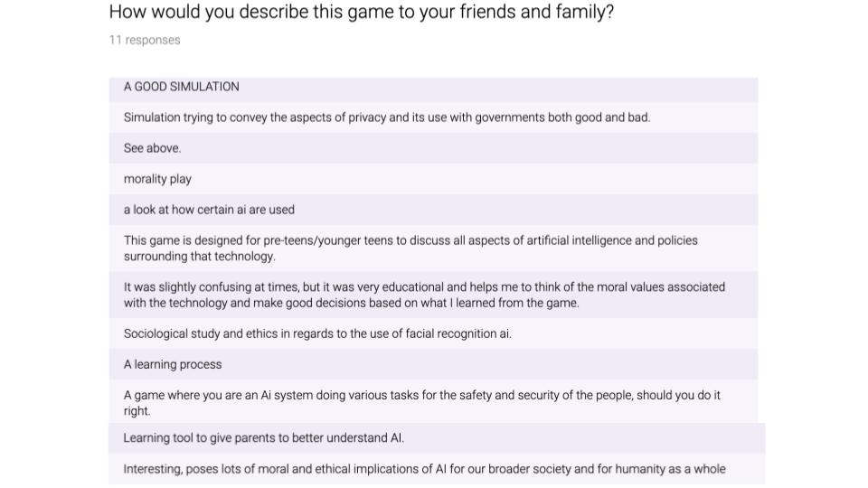The height and width of the screenshot is (488, 868).
Task: Click the 'slightly confusing at times' response
Action: pos(433,295)
